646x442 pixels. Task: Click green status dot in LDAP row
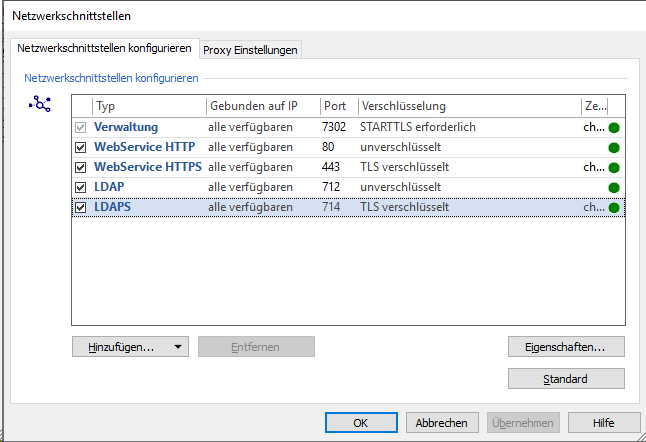point(615,188)
